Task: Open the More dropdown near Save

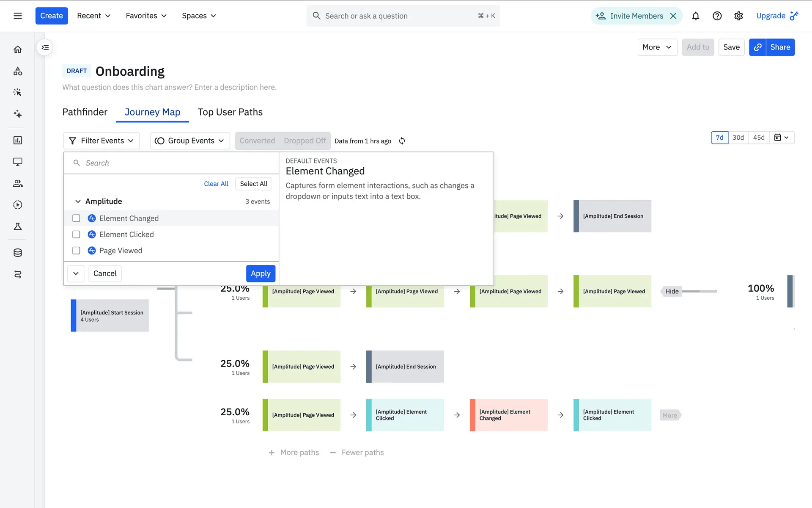Action: click(x=657, y=47)
